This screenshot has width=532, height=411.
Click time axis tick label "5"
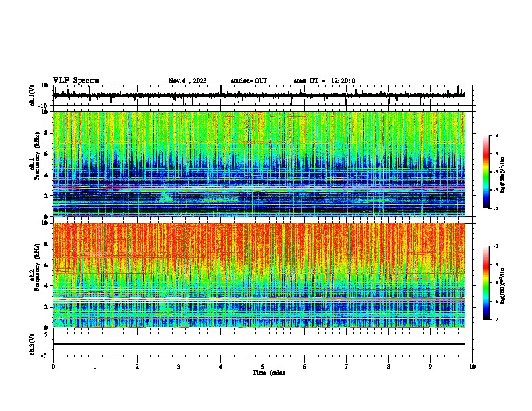click(x=263, y=367)
